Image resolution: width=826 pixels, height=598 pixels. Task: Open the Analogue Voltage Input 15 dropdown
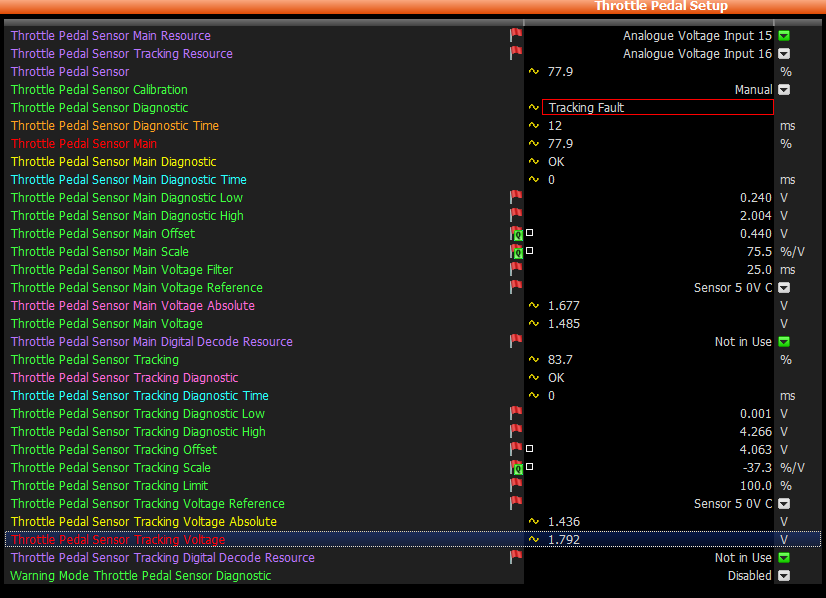point(785,36)
